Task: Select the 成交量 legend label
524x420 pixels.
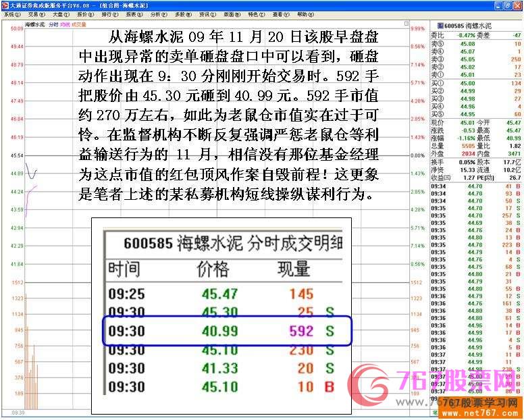Action: click(79, 25)
